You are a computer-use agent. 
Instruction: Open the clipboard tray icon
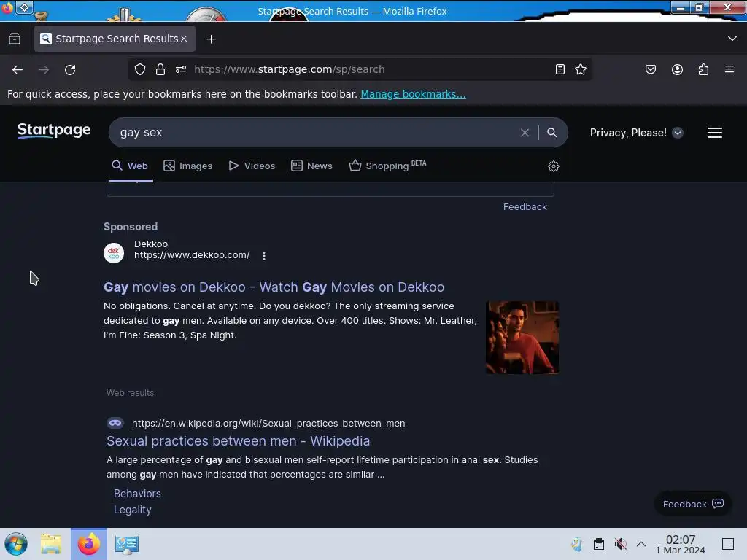pos(599,544)
